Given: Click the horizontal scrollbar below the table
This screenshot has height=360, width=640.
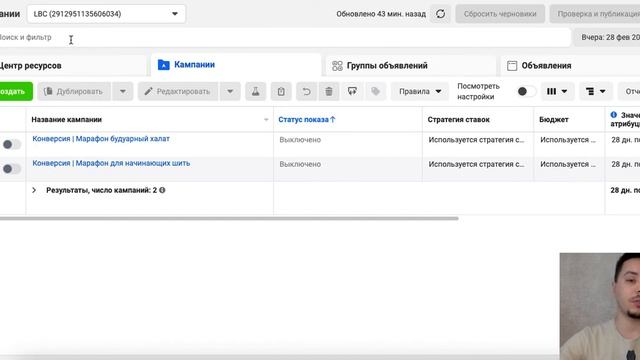Looking at the screenshot, I should [229, 218].
